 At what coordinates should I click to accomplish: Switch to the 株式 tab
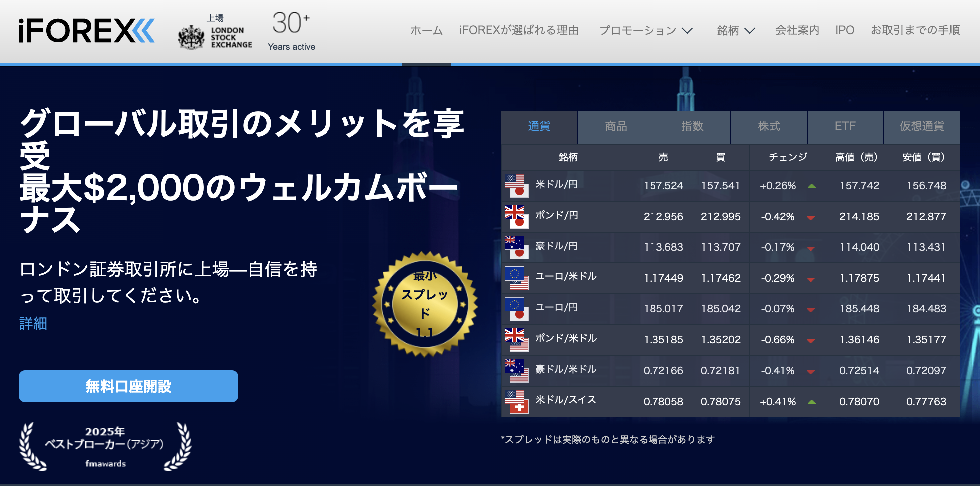click(769, 127)
